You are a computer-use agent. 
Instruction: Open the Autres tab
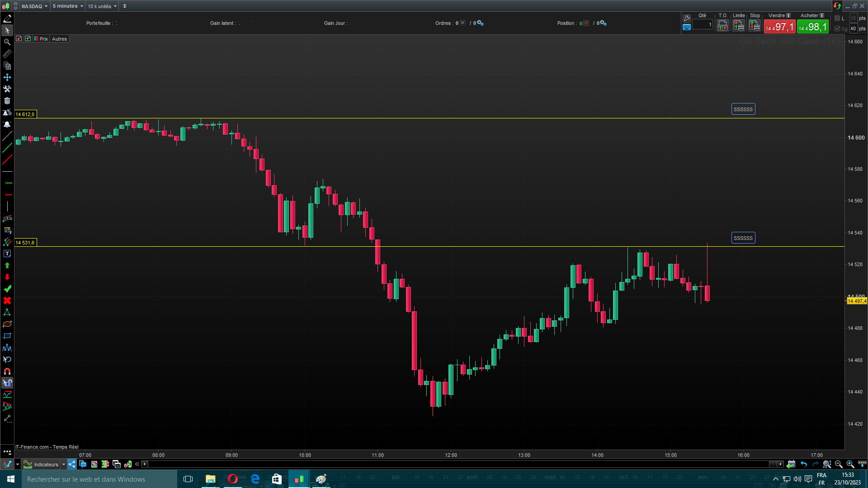click(59, 39)
